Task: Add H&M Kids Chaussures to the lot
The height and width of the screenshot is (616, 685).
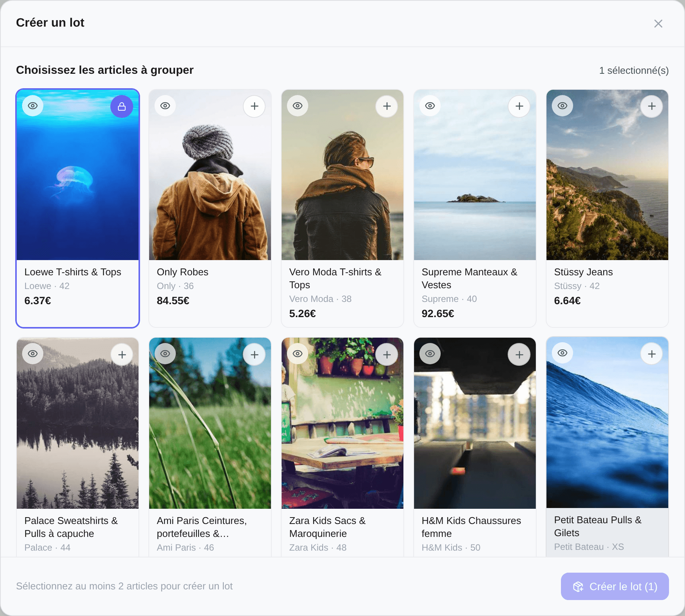Action: [519, 355]
